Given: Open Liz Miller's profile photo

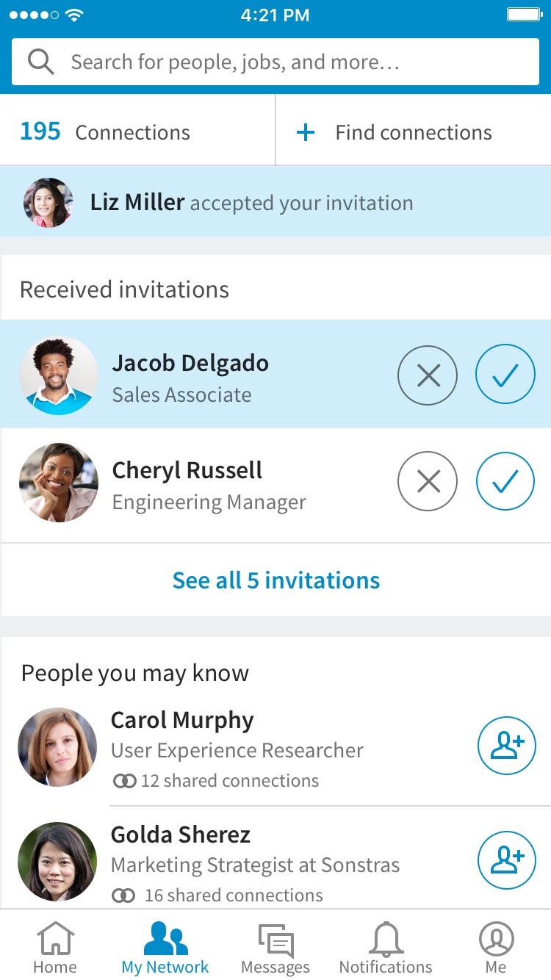Looking at the screenshot, I should point(48,203).
